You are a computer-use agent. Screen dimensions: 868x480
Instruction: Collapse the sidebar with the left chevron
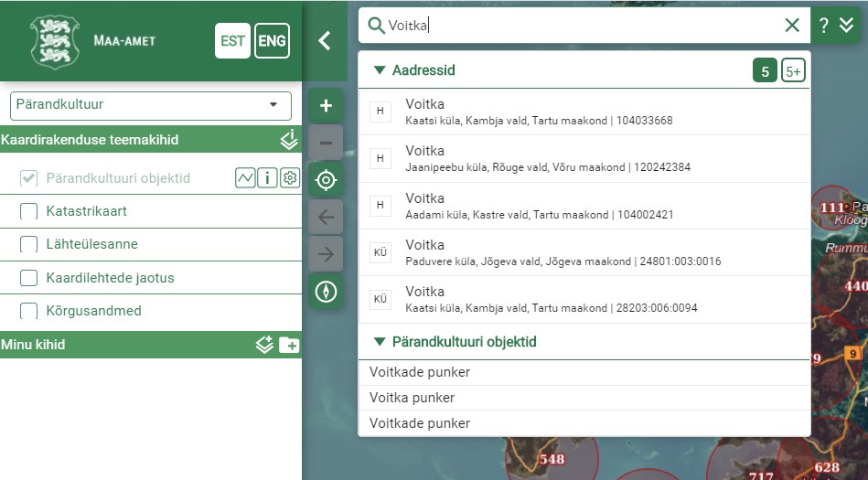pyautogui.click(x=324, y=40)
